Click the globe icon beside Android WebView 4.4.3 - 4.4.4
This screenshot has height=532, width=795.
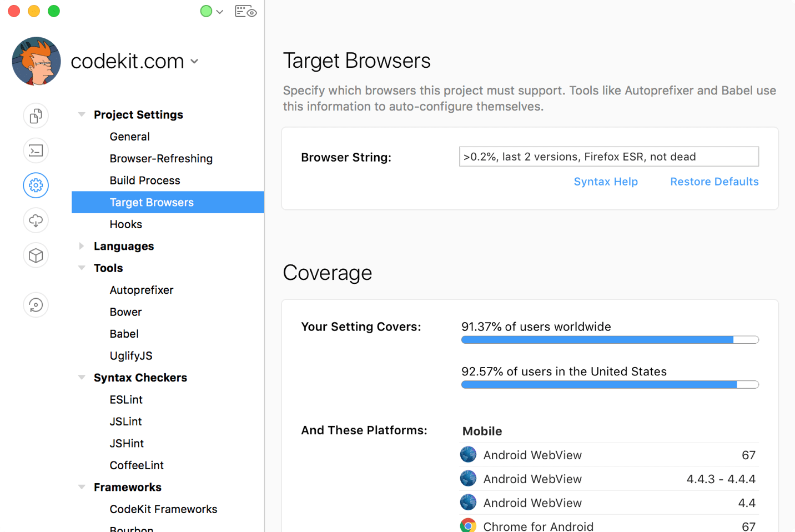[x=468, y=478]
